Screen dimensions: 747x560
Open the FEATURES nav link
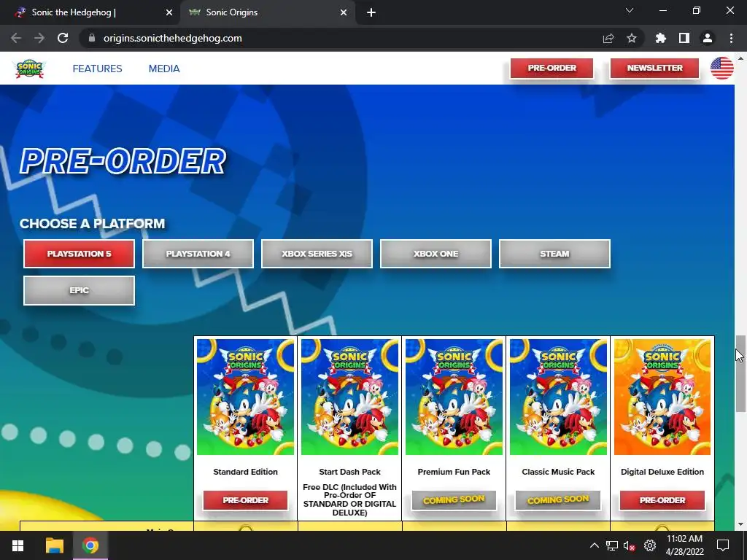97,69
